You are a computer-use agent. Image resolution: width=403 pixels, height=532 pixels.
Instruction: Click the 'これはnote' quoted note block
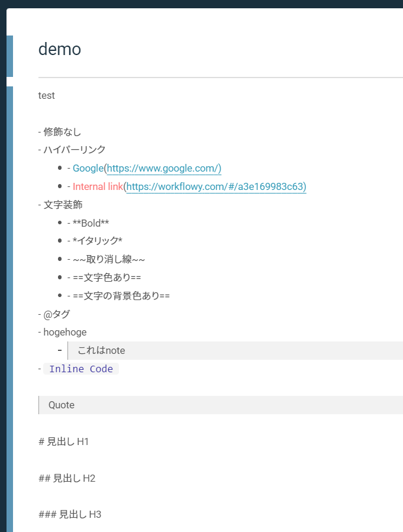coord(236,350)
